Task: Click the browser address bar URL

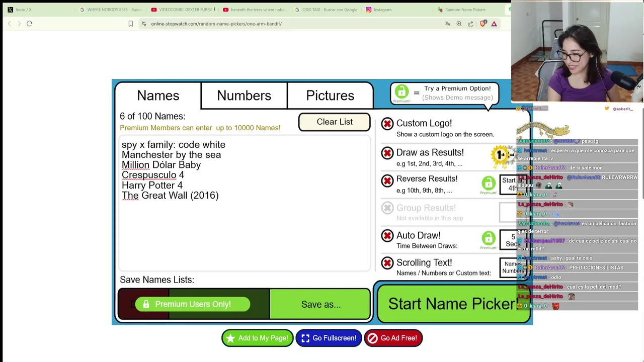Action: 216,24
